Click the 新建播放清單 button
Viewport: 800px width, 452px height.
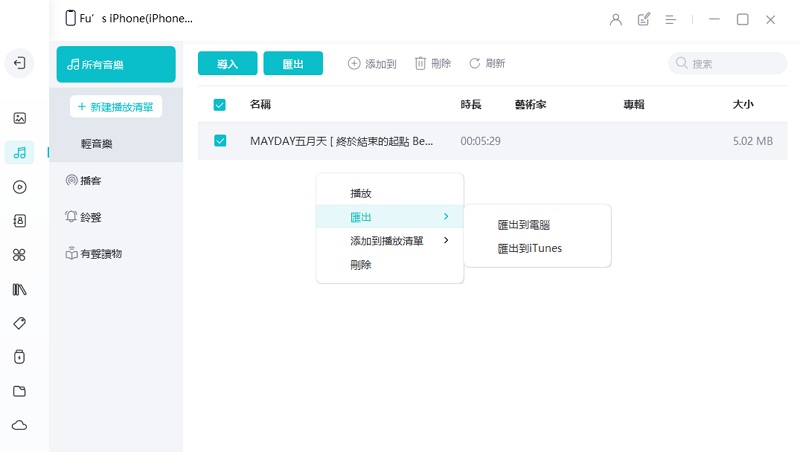click(x=116, y=107)
